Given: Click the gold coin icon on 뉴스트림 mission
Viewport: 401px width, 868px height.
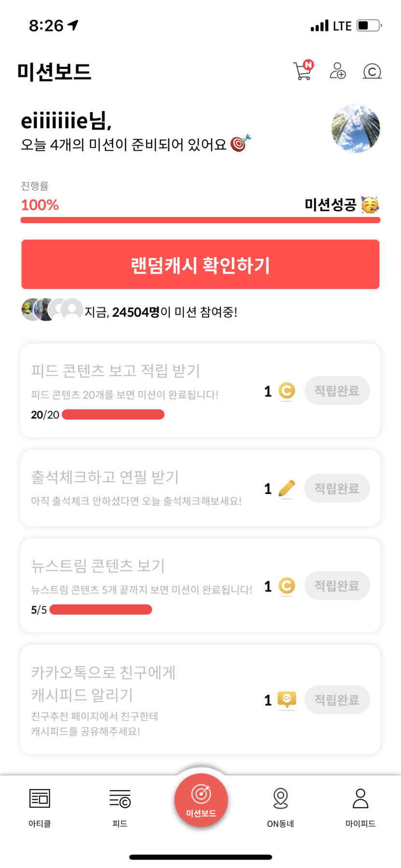Looking at the screenshot, I should point(287,586).
